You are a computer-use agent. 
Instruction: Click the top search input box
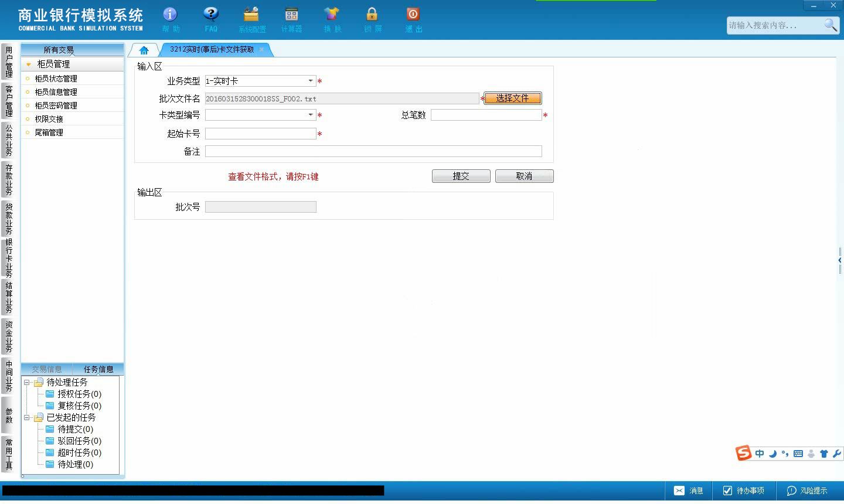(775, 25)
